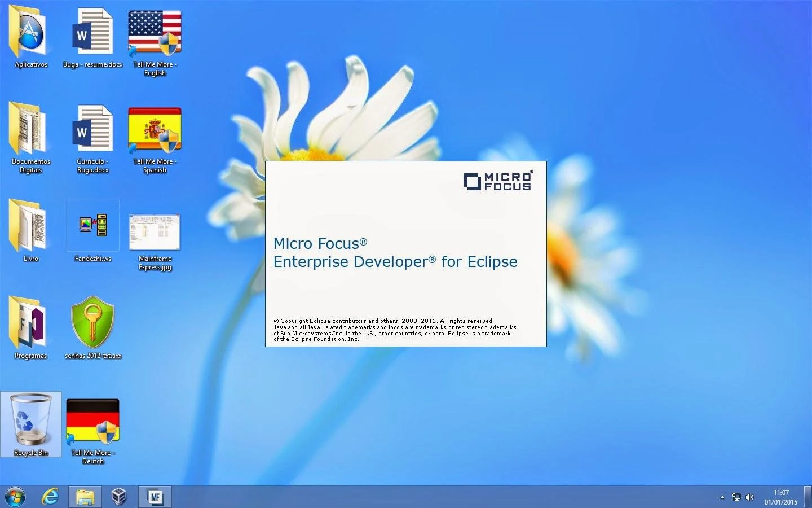Open the Windows Start menu
The image size is (812, 508).
(x=15, y=497)
